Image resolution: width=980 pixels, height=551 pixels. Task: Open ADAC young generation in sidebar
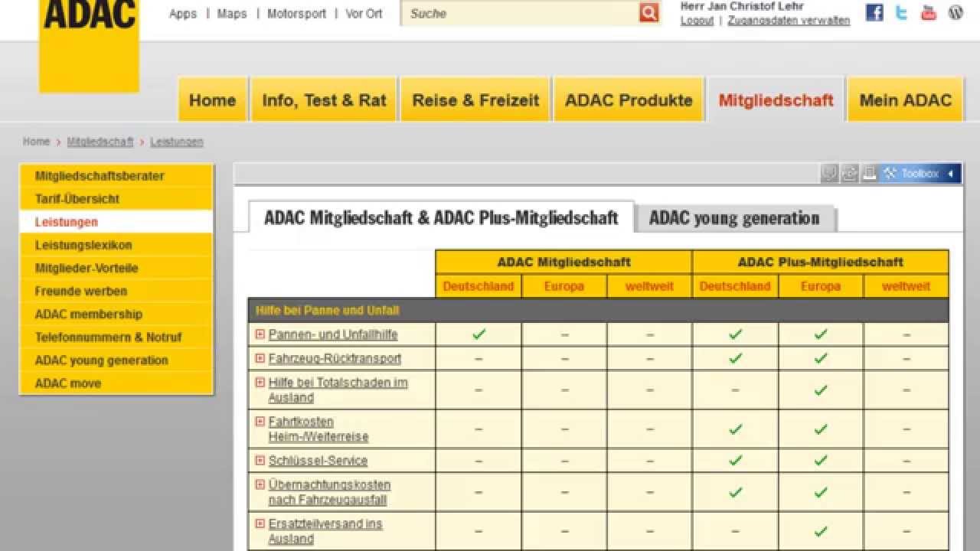(x=116, y=360)
